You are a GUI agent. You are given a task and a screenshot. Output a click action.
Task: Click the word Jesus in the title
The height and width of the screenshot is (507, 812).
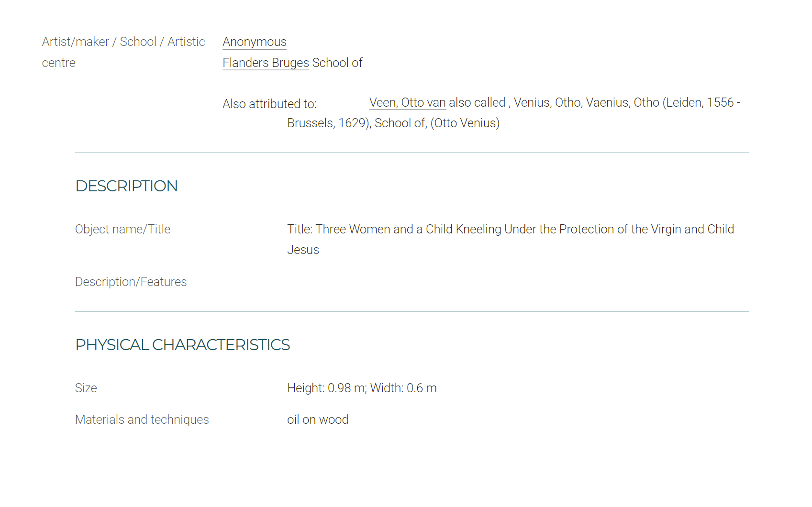(x=303, y=250)
